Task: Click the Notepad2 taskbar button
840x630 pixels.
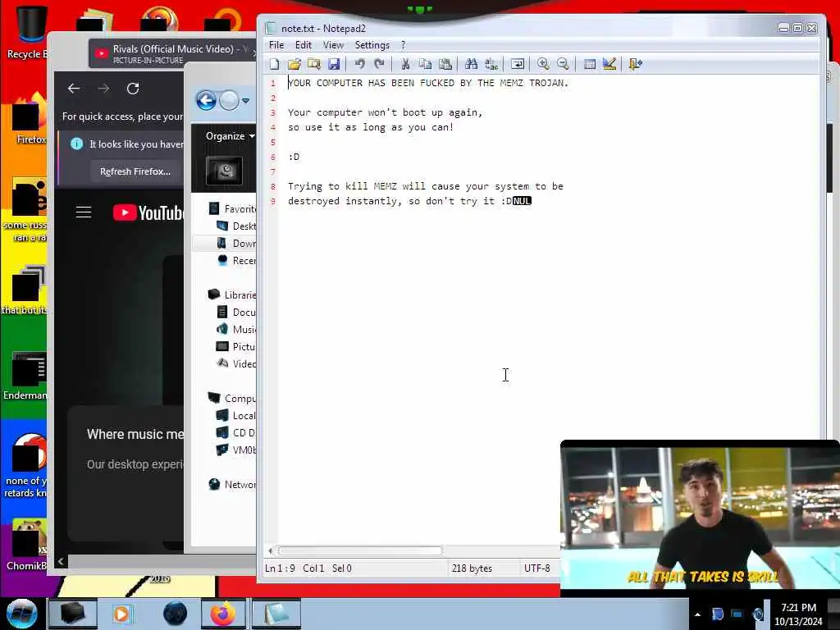Action: 276,614
